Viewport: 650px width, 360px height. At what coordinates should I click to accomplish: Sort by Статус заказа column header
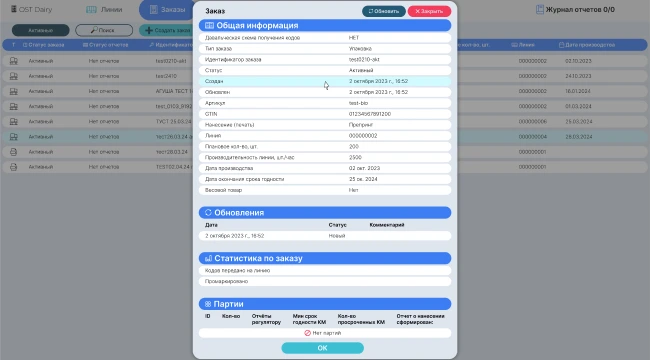(44, 45)
